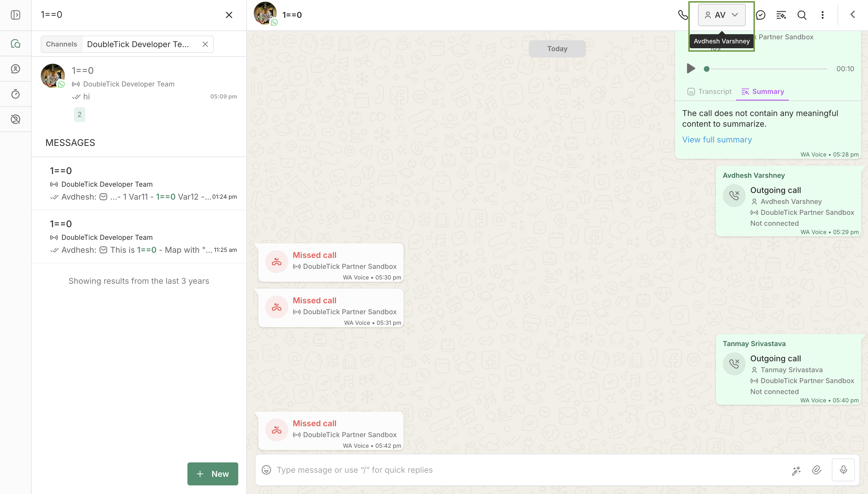This screenshot has height=494, width=868.
Task: Select Outgoing call by Tanmay Srivastava
Action: (x=789, y=369)
